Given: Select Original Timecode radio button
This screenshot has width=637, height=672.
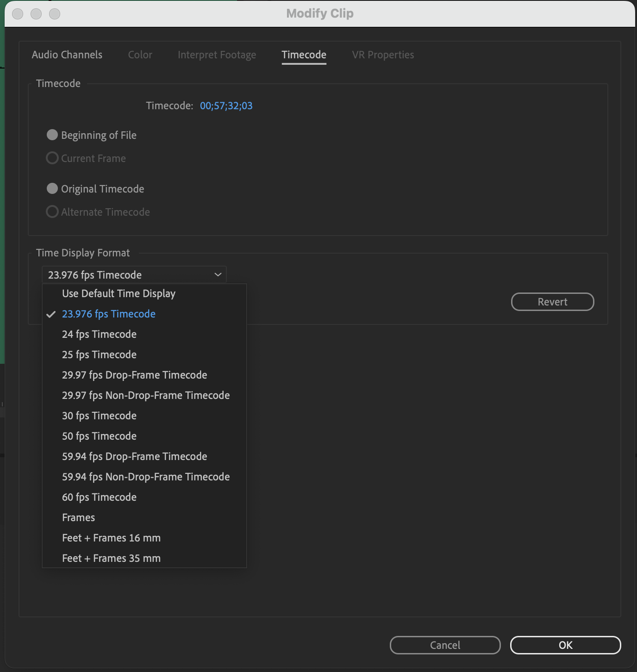Looking at the screenshot, I should coord(52,189).
